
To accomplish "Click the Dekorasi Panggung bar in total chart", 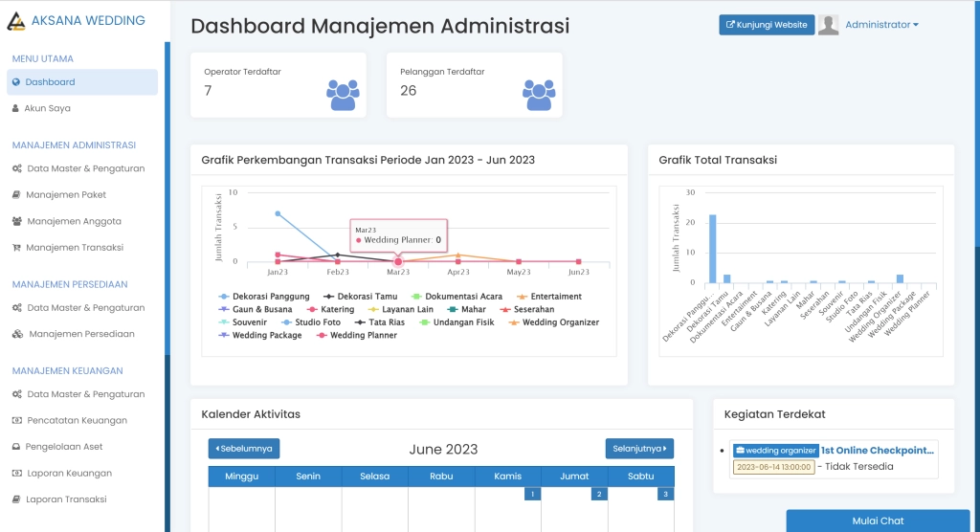I will 712,249.
